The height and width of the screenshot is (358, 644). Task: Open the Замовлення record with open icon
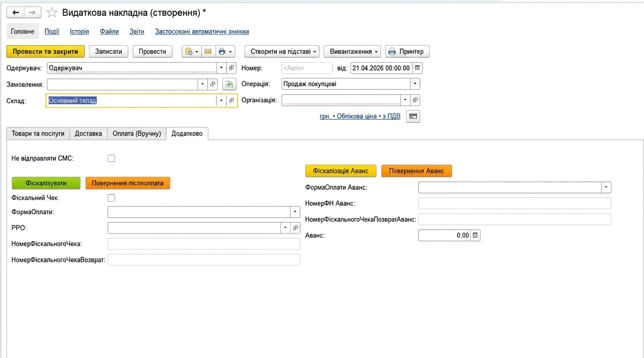[x=213, y=84]
